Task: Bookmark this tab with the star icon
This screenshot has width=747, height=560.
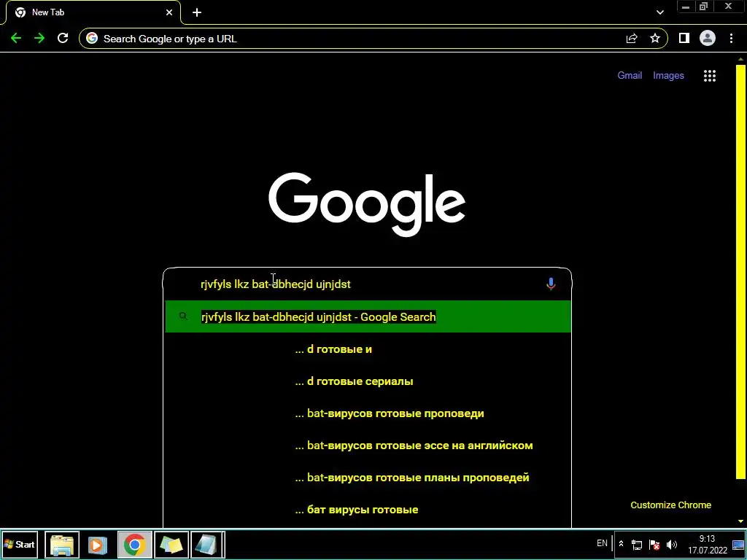Action: click(655, 39)
